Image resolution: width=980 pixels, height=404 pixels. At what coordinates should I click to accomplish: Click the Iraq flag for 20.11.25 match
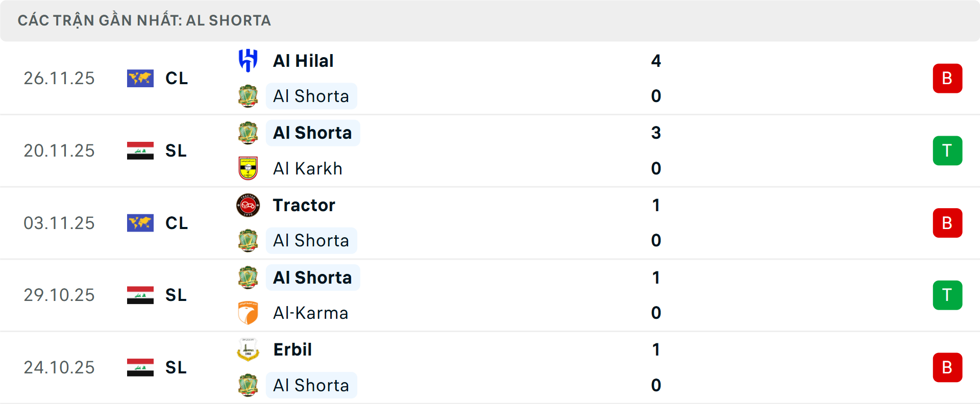140,150
